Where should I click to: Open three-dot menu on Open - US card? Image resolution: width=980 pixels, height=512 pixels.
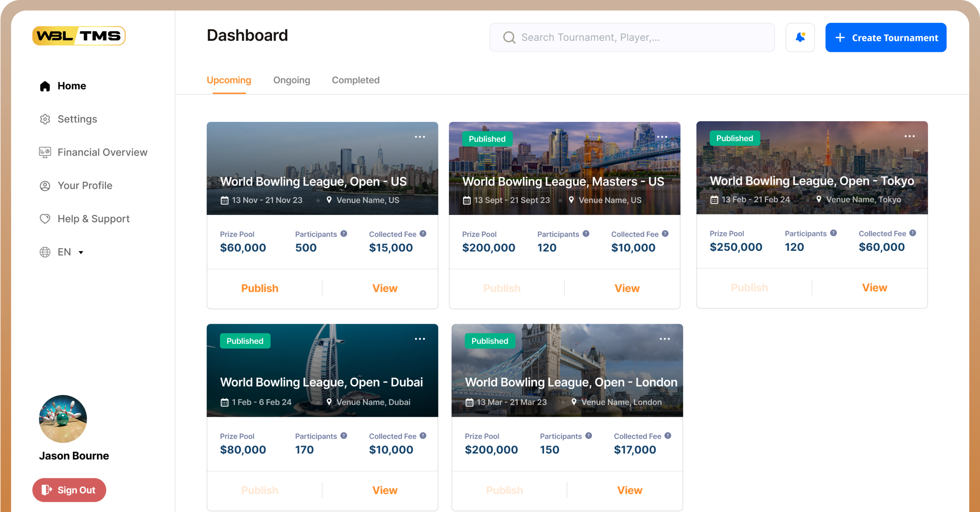pos(420,137)
